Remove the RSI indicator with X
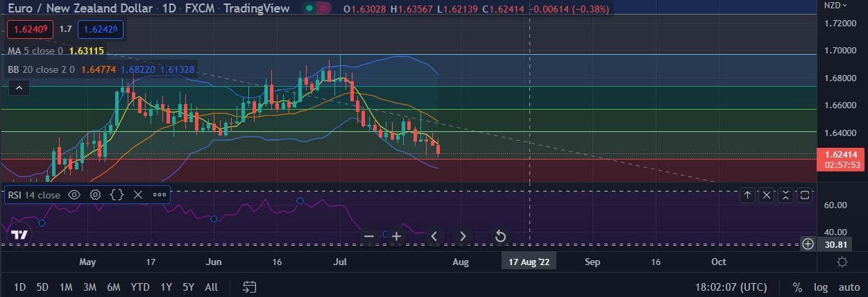The height and width of the screenshot is (297, 868). coord(138,195)
